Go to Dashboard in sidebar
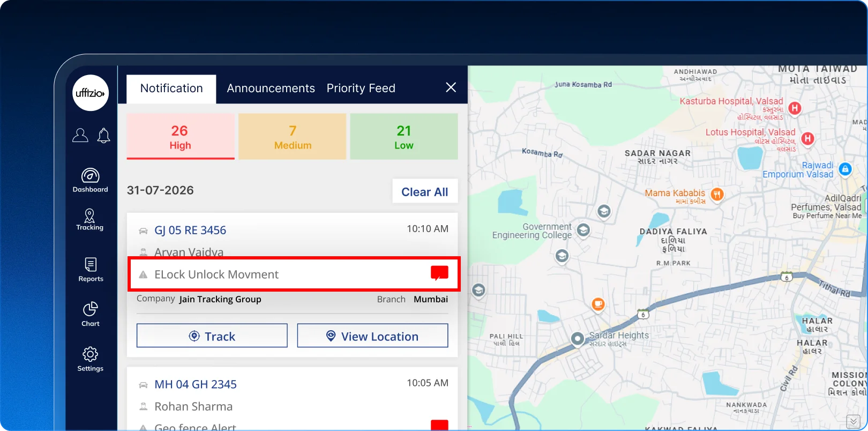The image size is (868, 431). 90,181
